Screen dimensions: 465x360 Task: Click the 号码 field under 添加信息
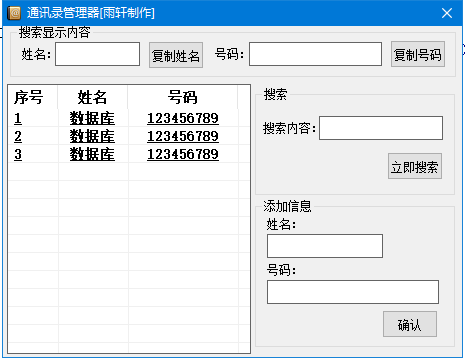(353, 292)
